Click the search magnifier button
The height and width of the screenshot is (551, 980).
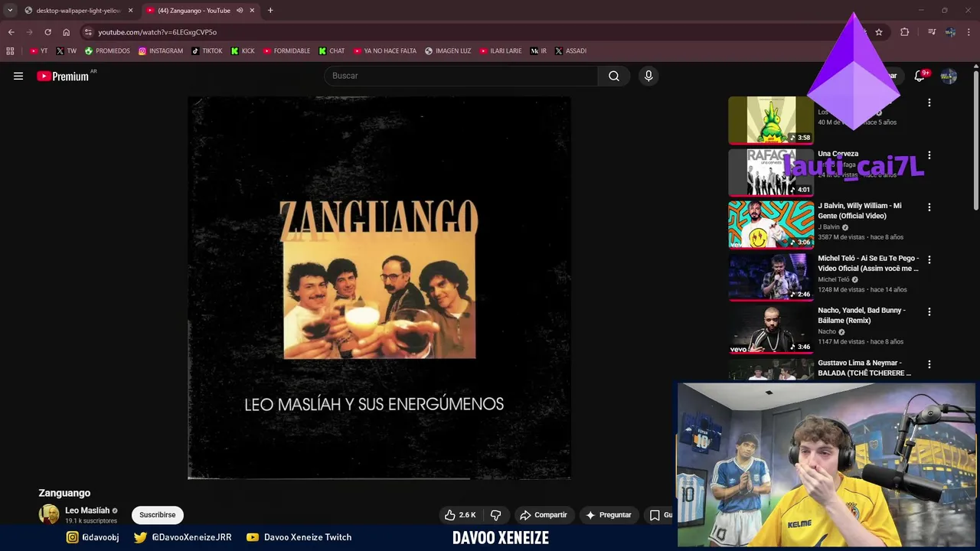[614, 76]
